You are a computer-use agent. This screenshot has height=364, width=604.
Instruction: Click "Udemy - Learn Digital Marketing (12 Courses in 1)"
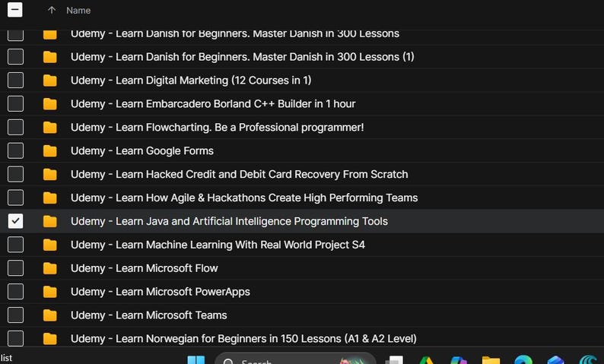pyautogui.click(x=191, y=81)
